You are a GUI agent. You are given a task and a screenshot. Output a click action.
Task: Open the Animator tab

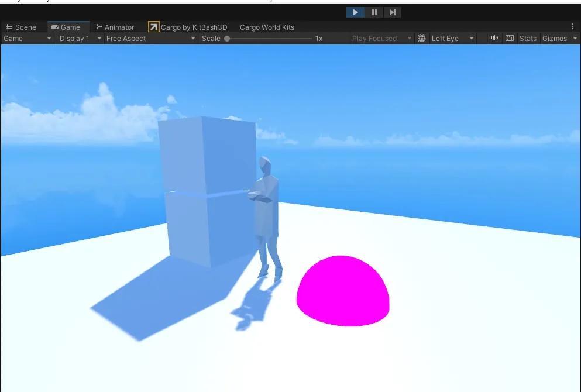click(x=115, y=27)
